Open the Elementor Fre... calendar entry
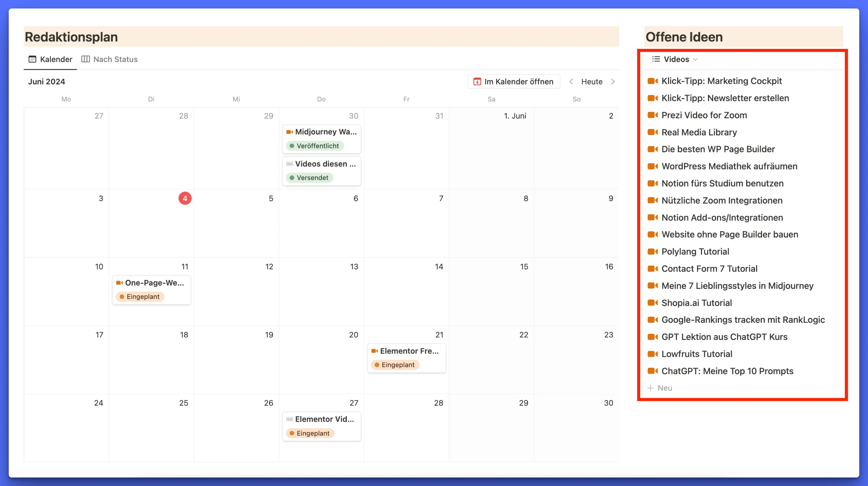868x486 pixels. click(x=409, y=351)
